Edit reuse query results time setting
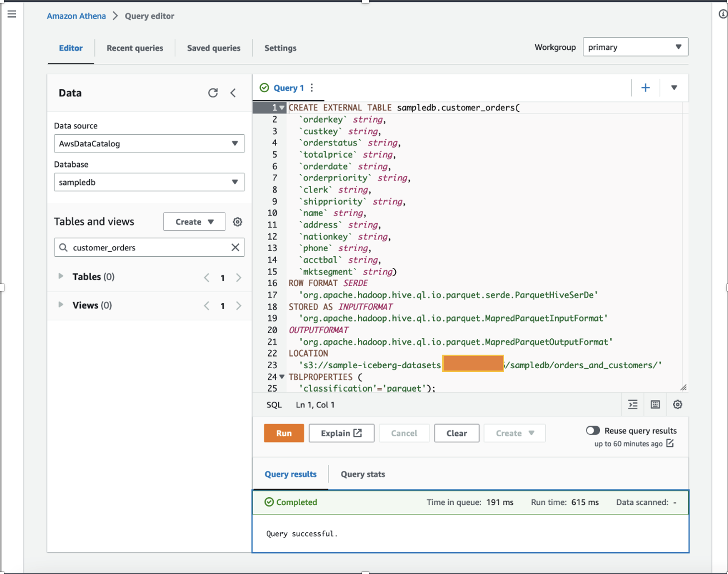The image size is (728, 574). click(x=670, y=443)
